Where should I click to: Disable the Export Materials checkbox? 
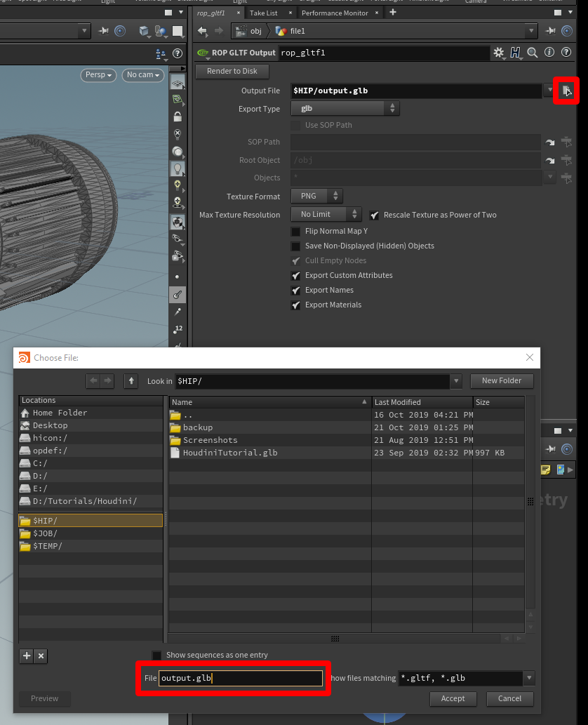295,305
